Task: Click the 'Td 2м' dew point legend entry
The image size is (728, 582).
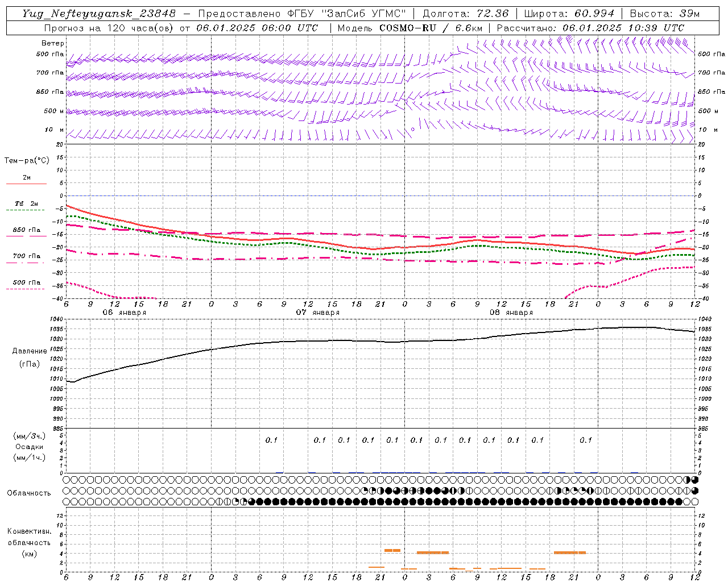Action: [x=26, y=204]
